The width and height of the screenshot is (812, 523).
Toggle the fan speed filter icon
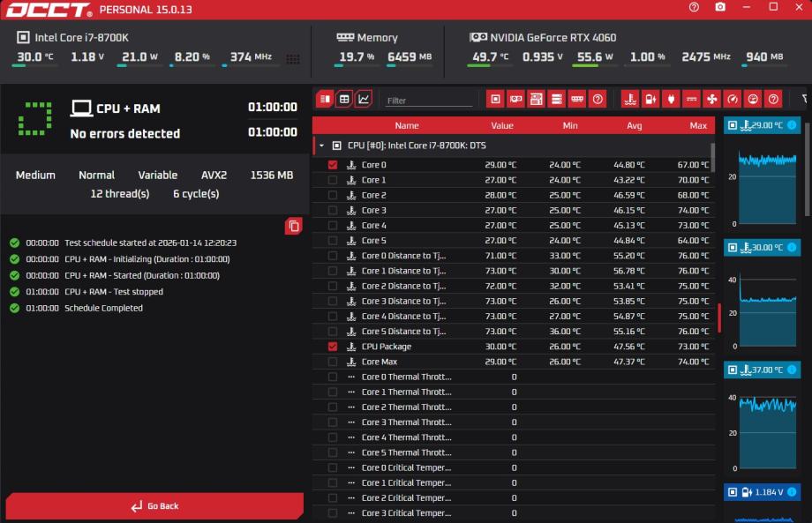(x=712, y=99)
